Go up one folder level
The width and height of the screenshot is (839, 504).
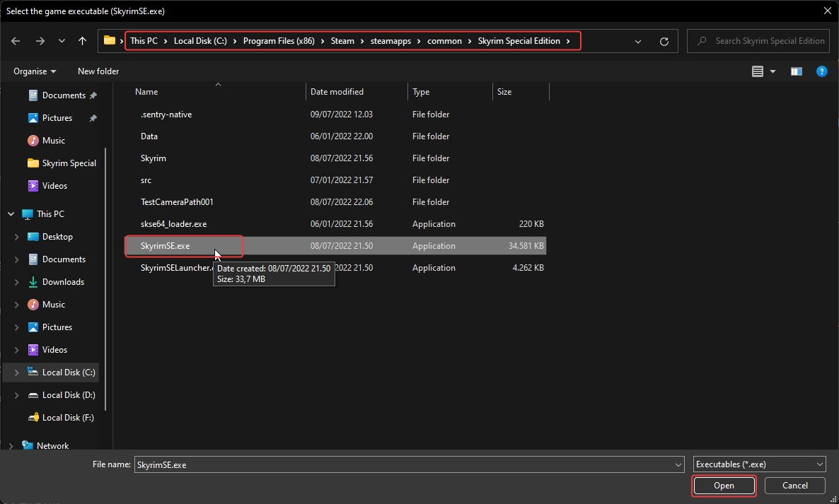(82, 41)
